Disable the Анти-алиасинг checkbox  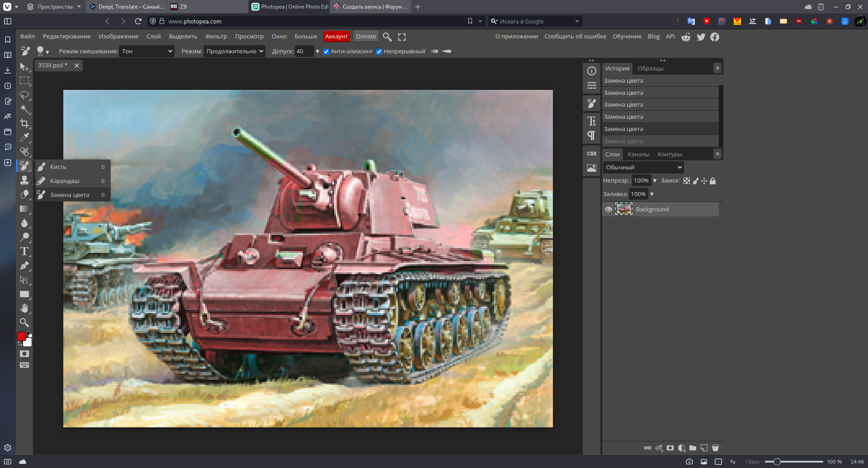[326, 51]
